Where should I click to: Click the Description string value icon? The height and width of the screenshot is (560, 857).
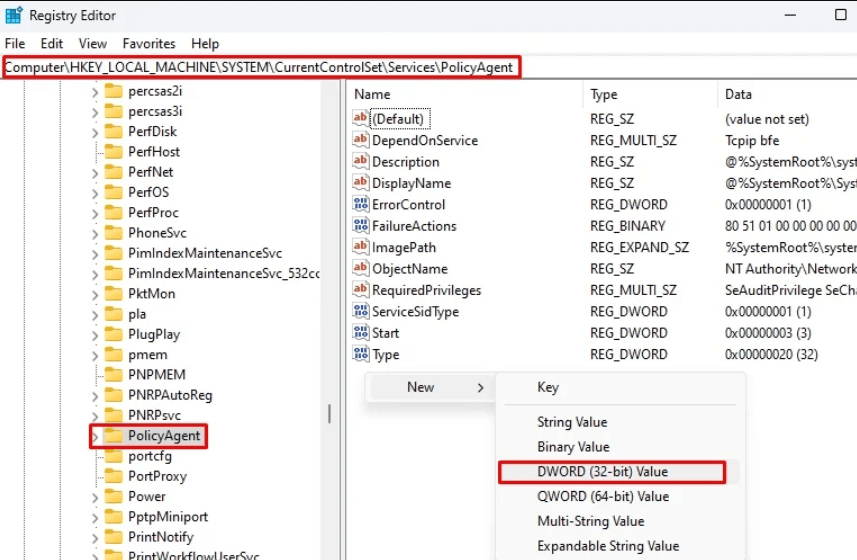click(360, 161)
